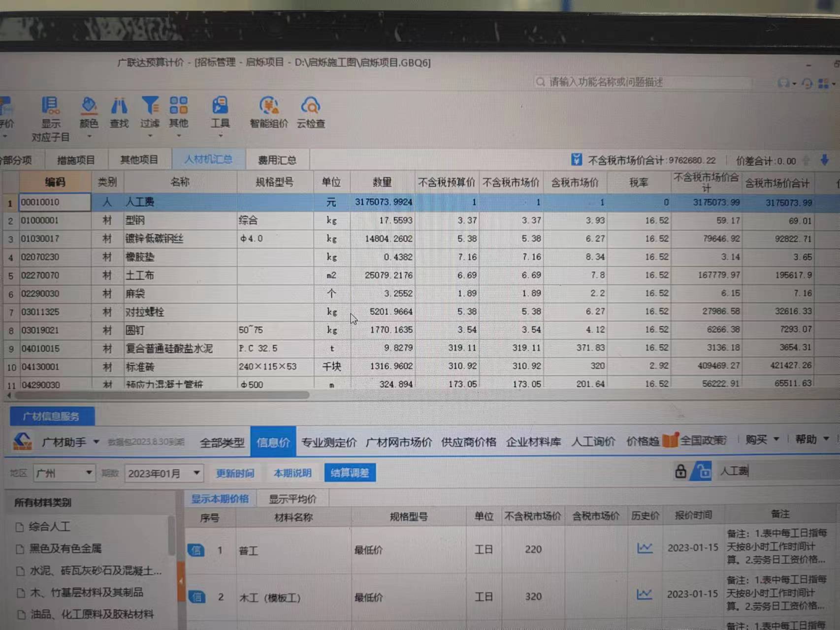Select 显示平均价 view

[292, 499]
